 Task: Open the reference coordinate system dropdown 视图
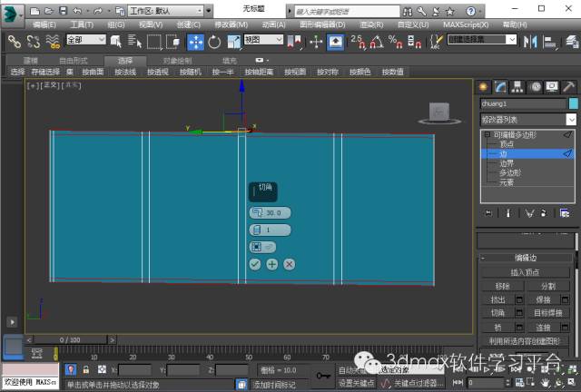point(263,39)
